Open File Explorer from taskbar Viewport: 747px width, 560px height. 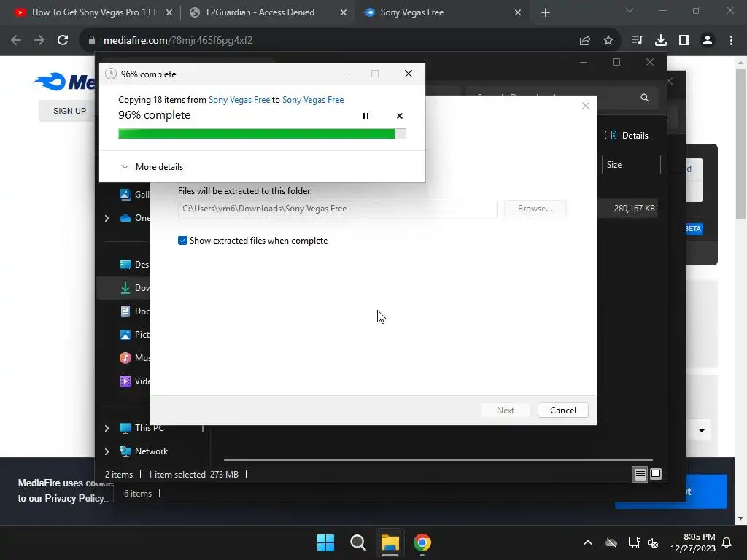pyautogui.click(x=390, y=542)
